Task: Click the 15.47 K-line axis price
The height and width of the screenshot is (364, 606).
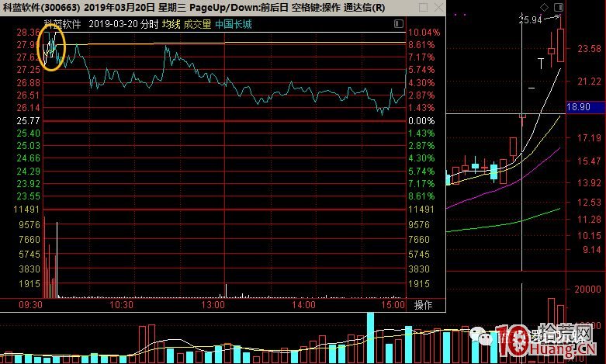Action: [x=589, y=161]
